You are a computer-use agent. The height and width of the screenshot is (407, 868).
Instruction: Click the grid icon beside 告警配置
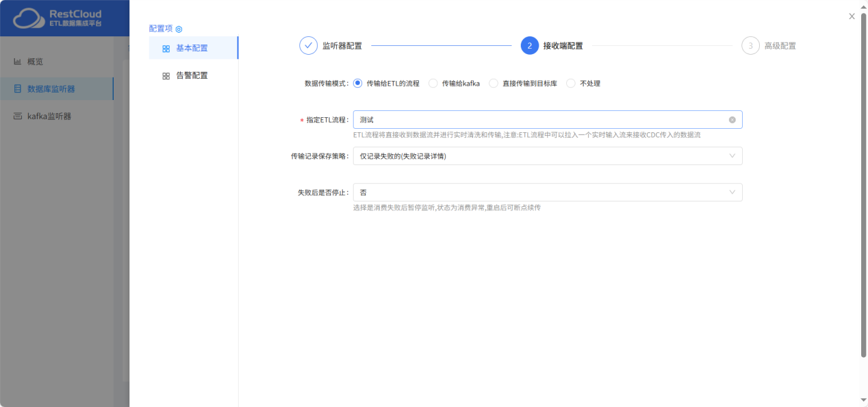click(x=166, y=76)
